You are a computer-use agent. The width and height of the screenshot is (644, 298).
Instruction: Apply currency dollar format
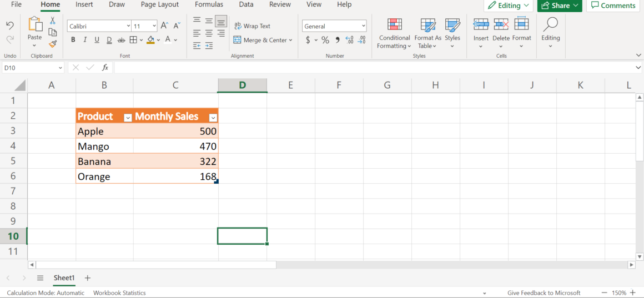tap(308, 40)
